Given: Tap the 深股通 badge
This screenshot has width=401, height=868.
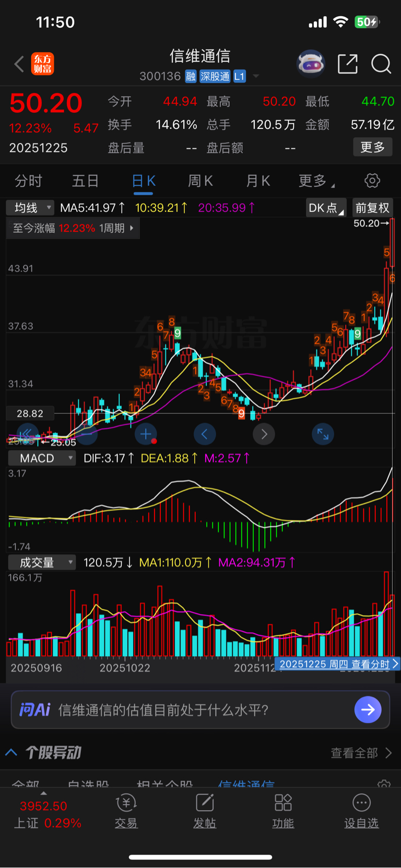Looking at the screenshot, I should coord(215,77).
